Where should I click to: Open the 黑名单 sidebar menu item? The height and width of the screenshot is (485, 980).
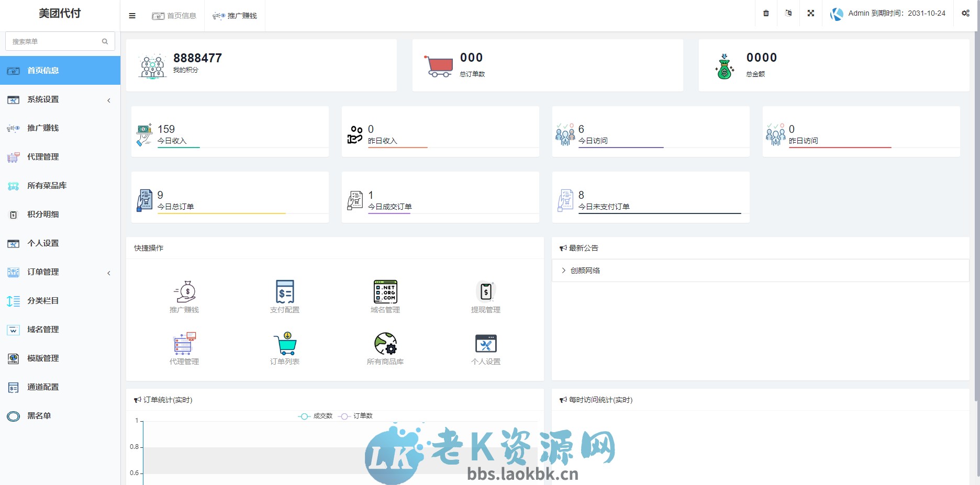(38, 415)
